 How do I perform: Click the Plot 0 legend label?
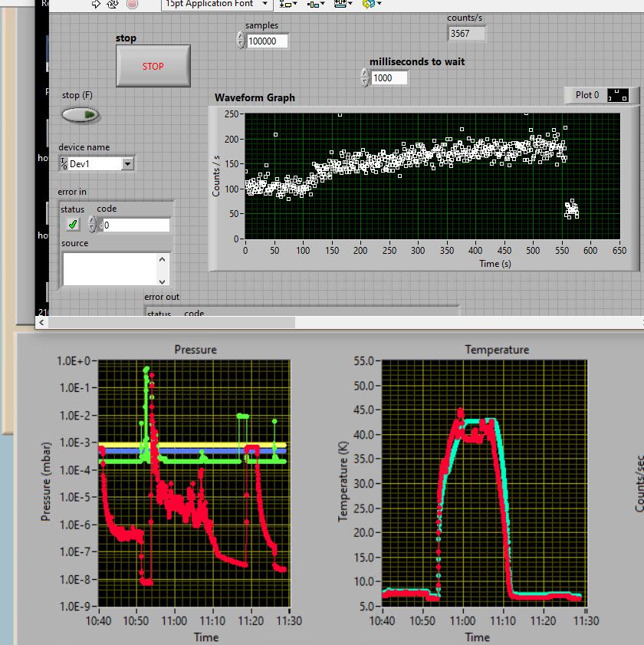(x=586, y=95)
